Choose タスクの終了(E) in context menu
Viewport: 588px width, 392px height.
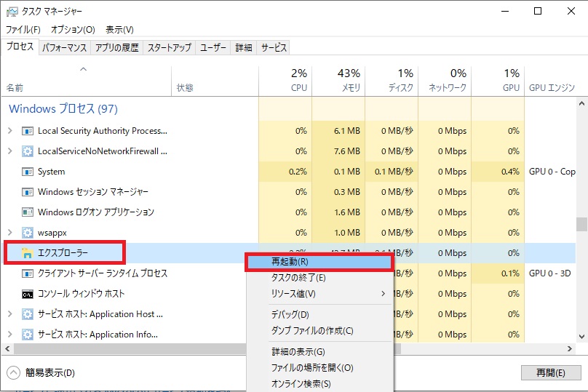click(319, 278)
